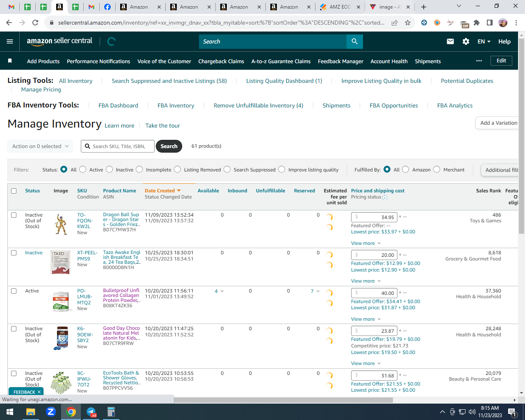Expand Bulletproof Reserved quantity chevron
525x420 pixels.
[x=318, y=291]
